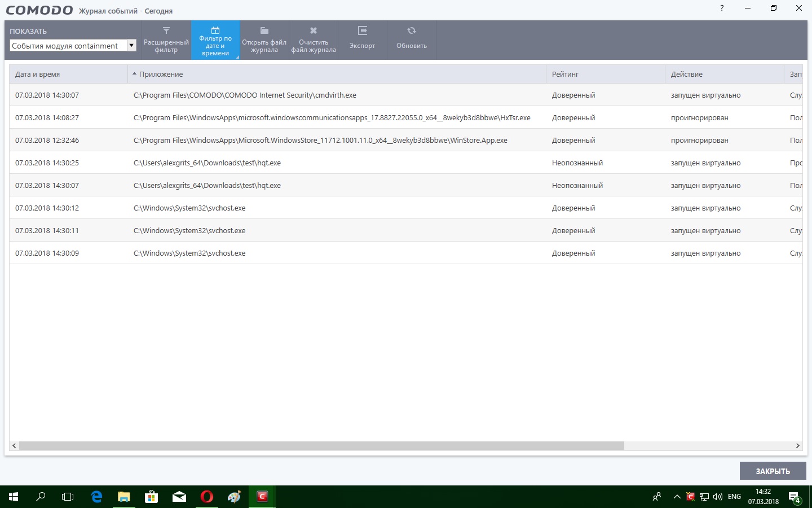Export the log via Экспорт
Viewport: 812px width, 508px height.
[x=363, y=40]
